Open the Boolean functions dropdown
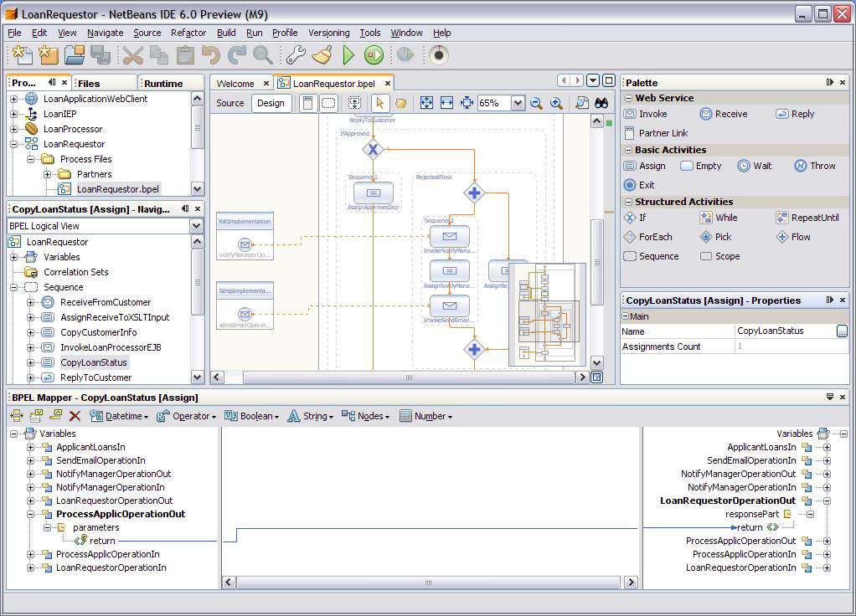The image size is (856, 616). coord(251,416)
